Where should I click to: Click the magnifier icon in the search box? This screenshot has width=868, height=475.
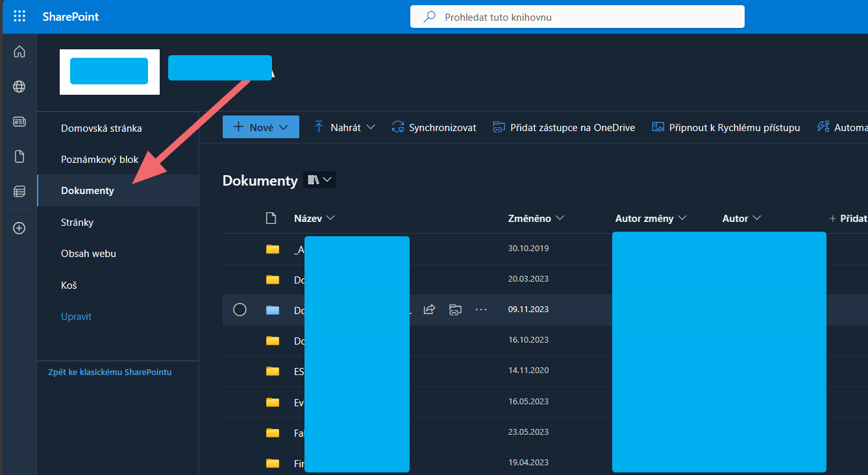click(429, 17)
